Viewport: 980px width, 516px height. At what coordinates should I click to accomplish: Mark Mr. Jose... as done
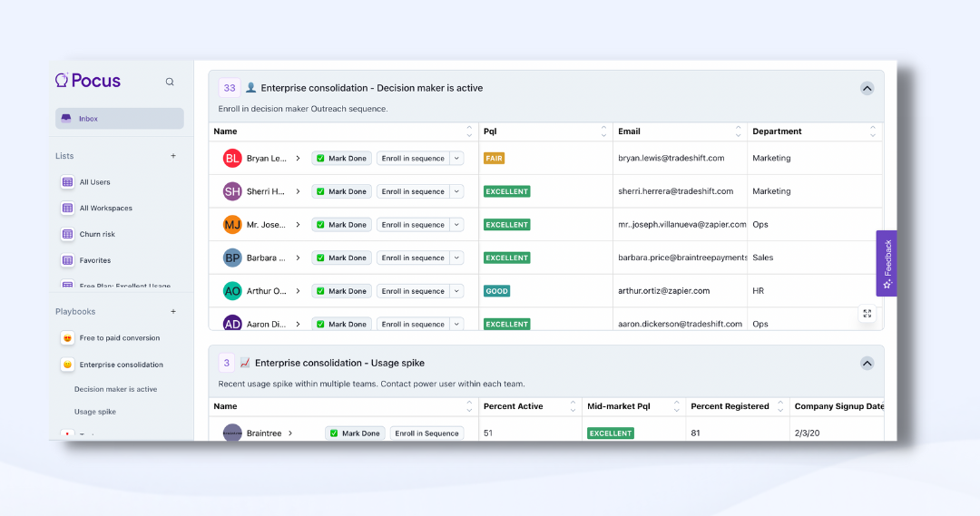pyautogui.click(x=342, y=224)
